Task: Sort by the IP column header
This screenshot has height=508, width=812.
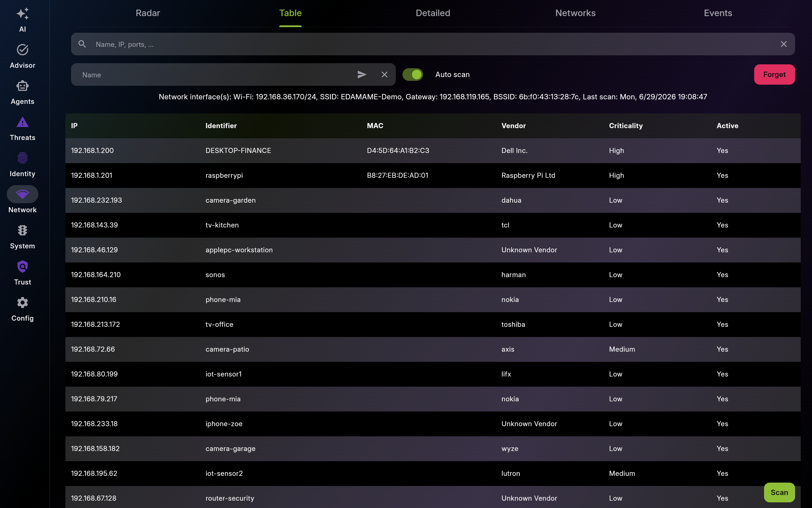Action: (74, 126)
